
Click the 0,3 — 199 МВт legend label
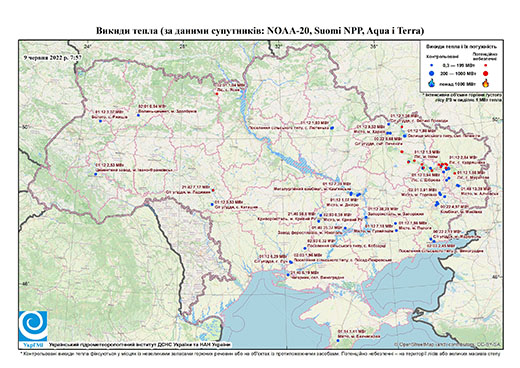pos(458,66)
